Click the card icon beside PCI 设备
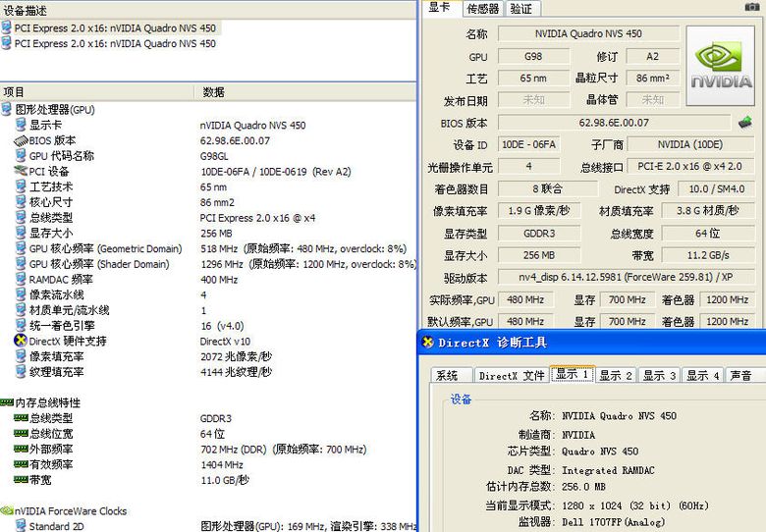 [21, 171]
